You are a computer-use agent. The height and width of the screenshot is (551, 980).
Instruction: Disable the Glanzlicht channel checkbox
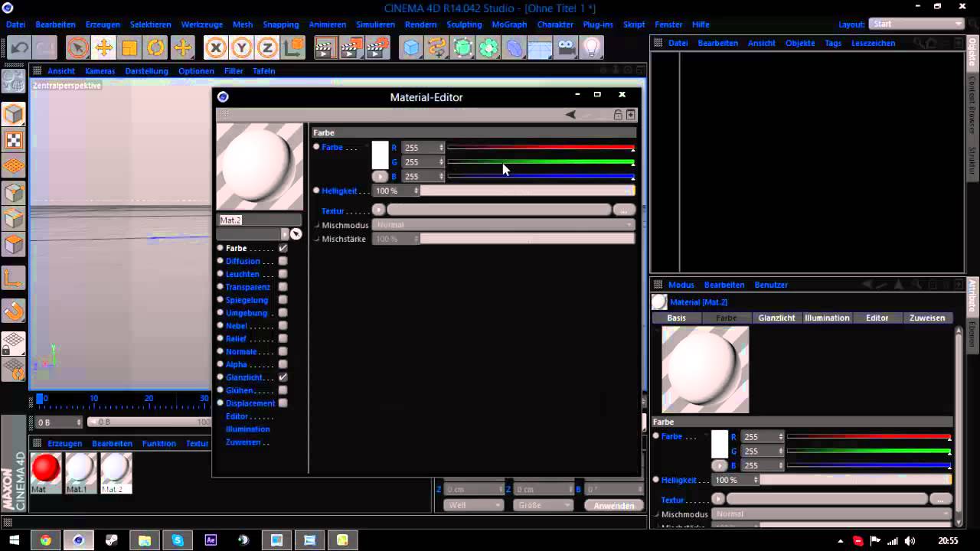click(283, 377)
